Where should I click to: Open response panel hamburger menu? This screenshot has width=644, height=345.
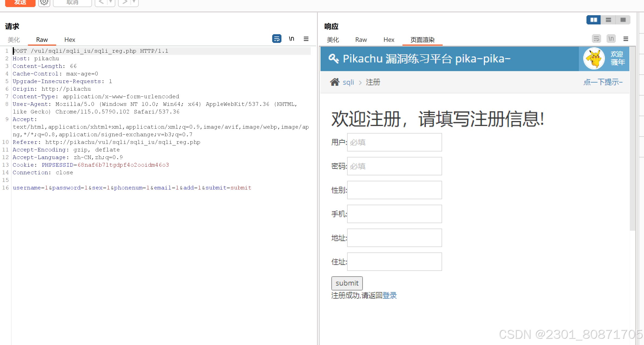point(626,39)
